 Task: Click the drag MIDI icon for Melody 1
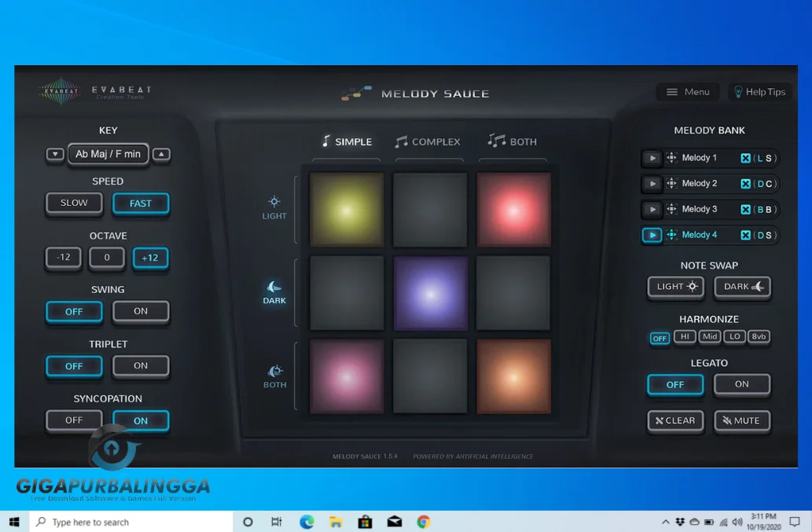click(x=671, y=158)
